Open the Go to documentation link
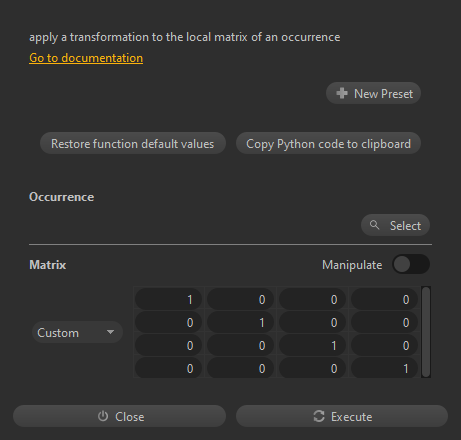Viewport: 461px width, 440px height. [x=86, y=58]
